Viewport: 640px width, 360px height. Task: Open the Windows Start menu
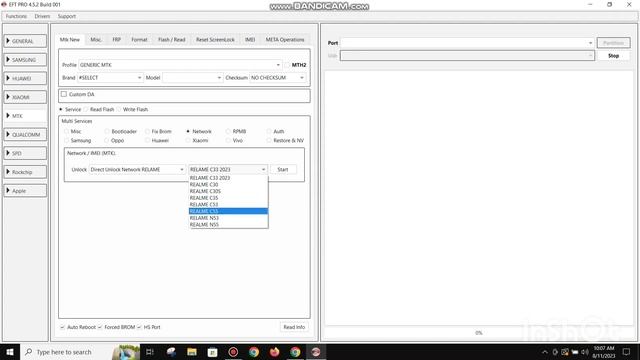coord(10,352)
